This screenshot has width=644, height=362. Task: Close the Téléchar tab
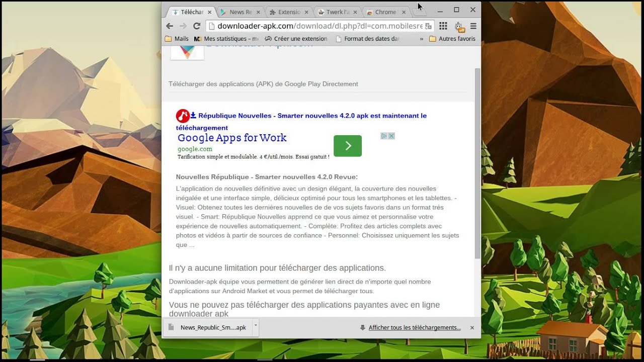coord(210,12)
